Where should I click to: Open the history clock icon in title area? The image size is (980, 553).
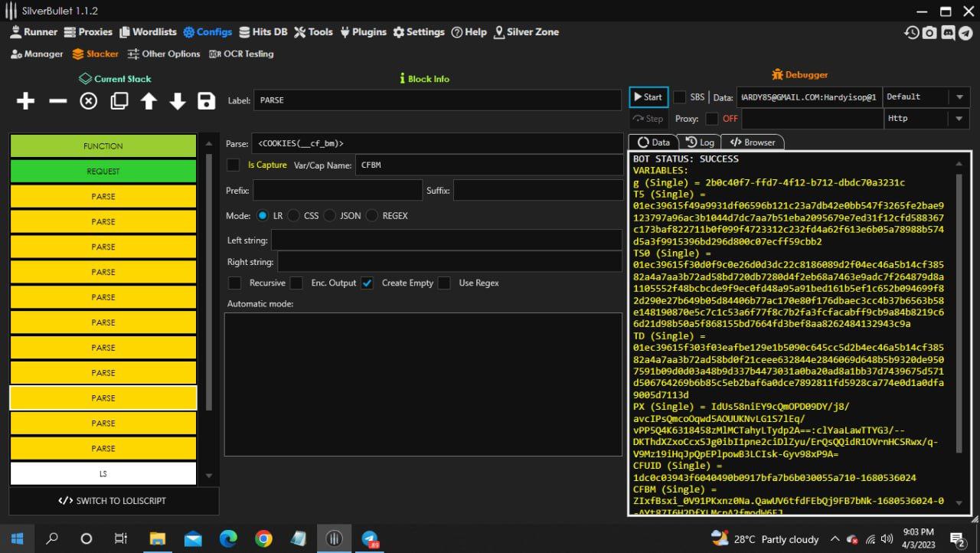pos(911,32)
